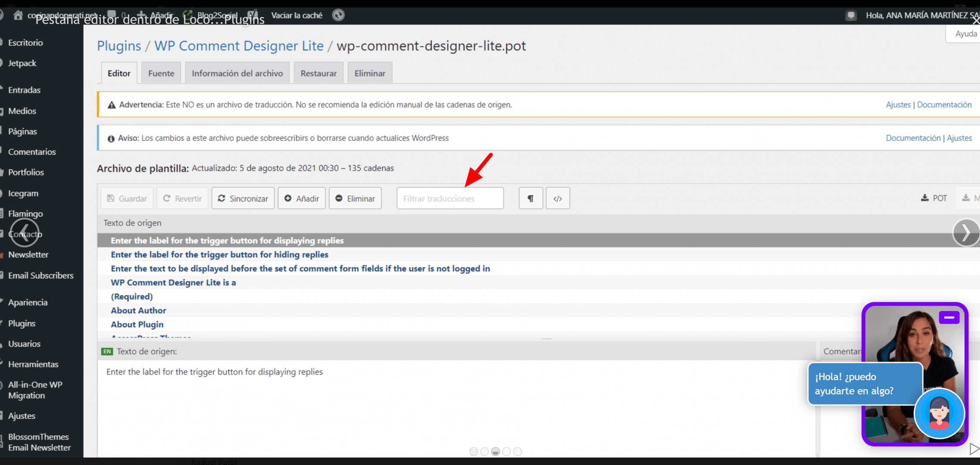Click the Plugins breadcrumb link
This screenshot has height=465, width=980.
click(x=119, y=46)
